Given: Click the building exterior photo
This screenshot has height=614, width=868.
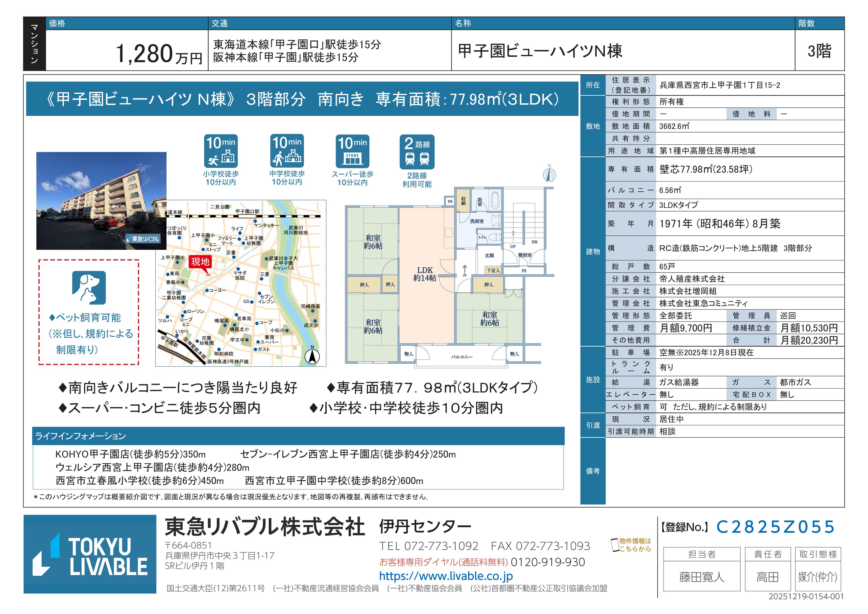Looking at the screenshot, I should [101, 201].
